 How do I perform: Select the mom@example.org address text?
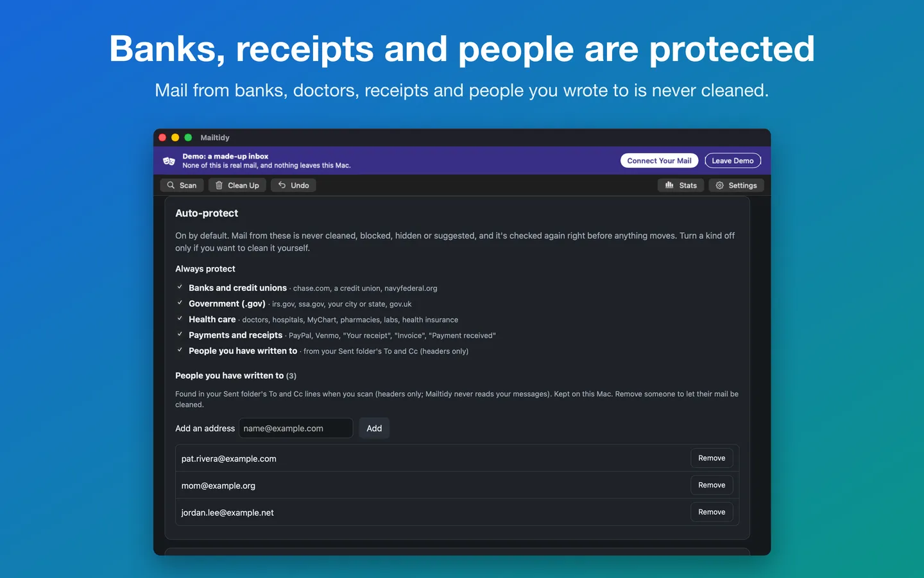coord(218,486)
